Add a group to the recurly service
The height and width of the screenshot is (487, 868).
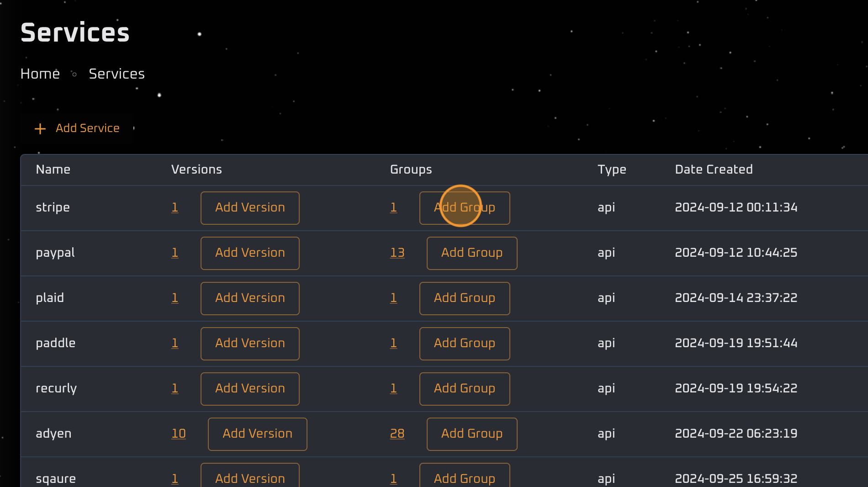pyautogui.click(x=465, y=389)
